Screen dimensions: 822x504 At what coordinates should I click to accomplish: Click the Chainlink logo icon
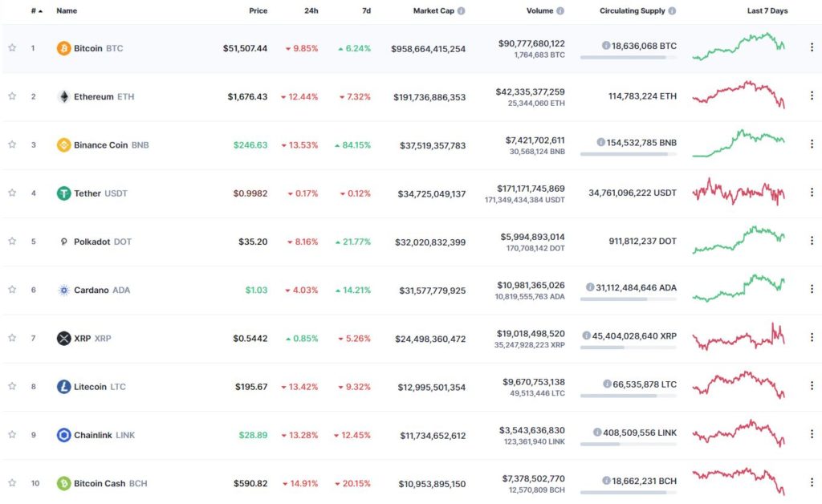coord(63,435)
